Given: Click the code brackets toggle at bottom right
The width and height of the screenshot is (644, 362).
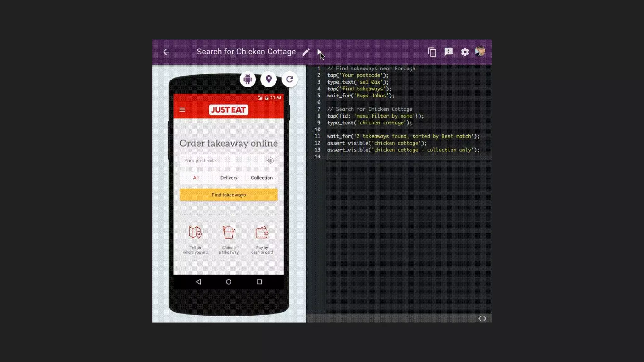Looking at the screenshot, I should point(482,318).
